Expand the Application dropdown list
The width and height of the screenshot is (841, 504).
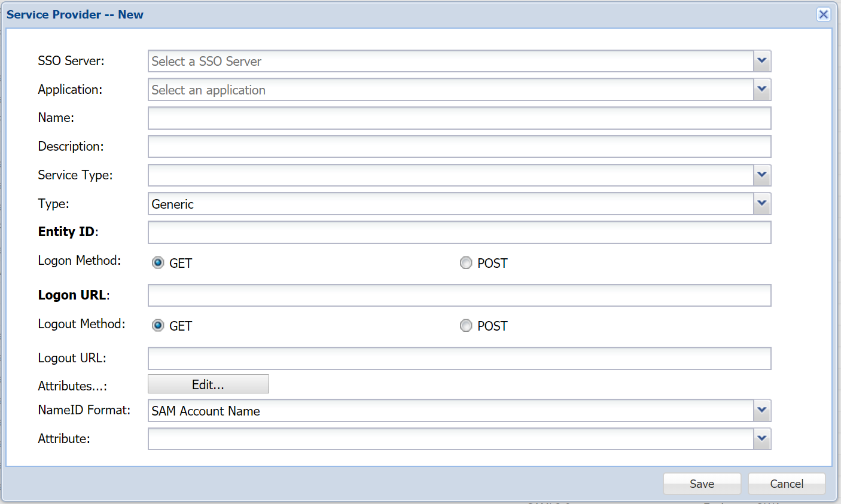[x=761, y=90]
